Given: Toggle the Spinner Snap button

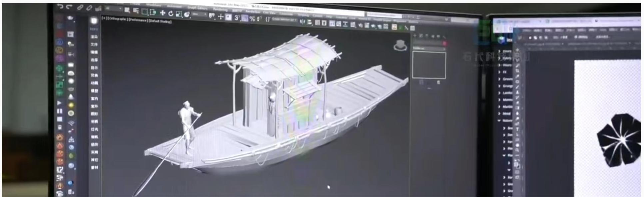Looking at the screenshot, I should click(x=259, y=19).
